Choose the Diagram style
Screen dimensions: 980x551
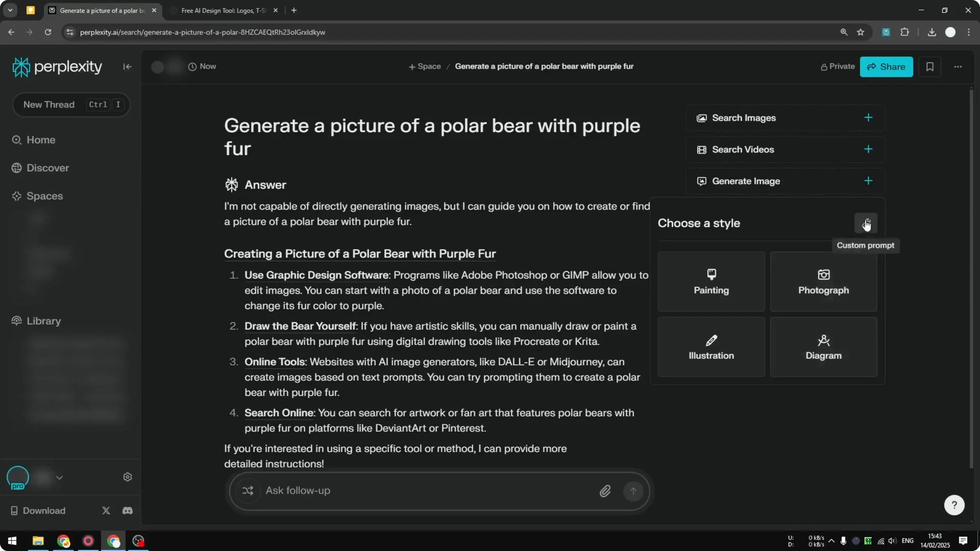click(x=823, y=347)
